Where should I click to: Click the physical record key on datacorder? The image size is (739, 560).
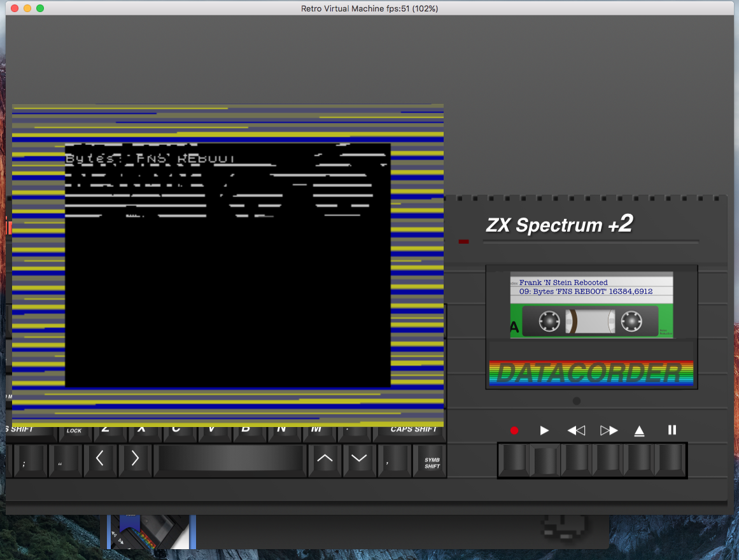tap(514, 459)
